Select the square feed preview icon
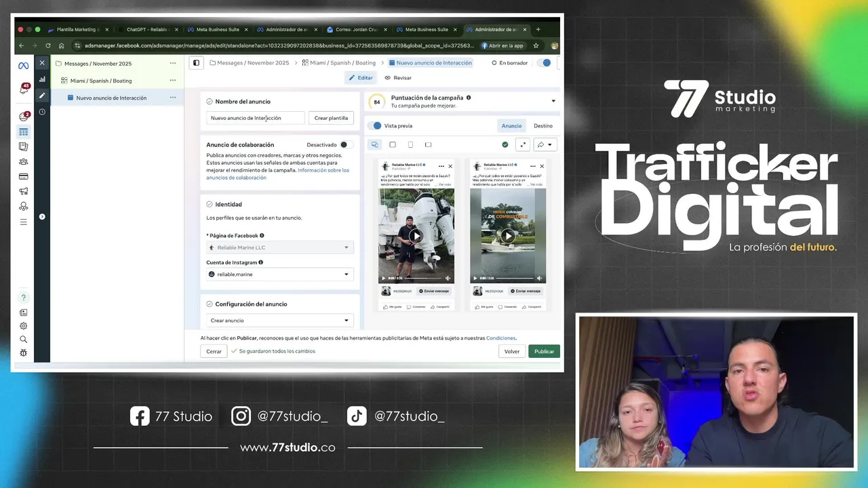The image size is (868, 488). [393, 144]
